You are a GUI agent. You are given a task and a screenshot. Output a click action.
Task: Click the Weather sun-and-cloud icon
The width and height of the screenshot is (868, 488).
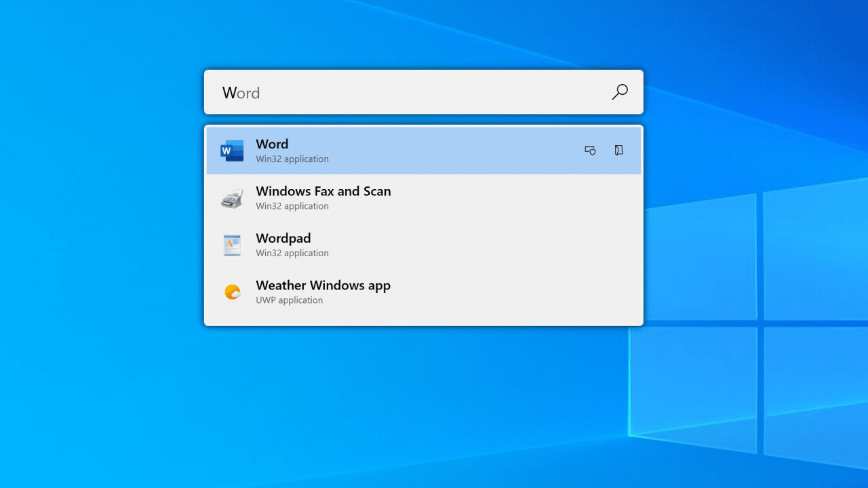pyautogui.click(x=232, y=292)
